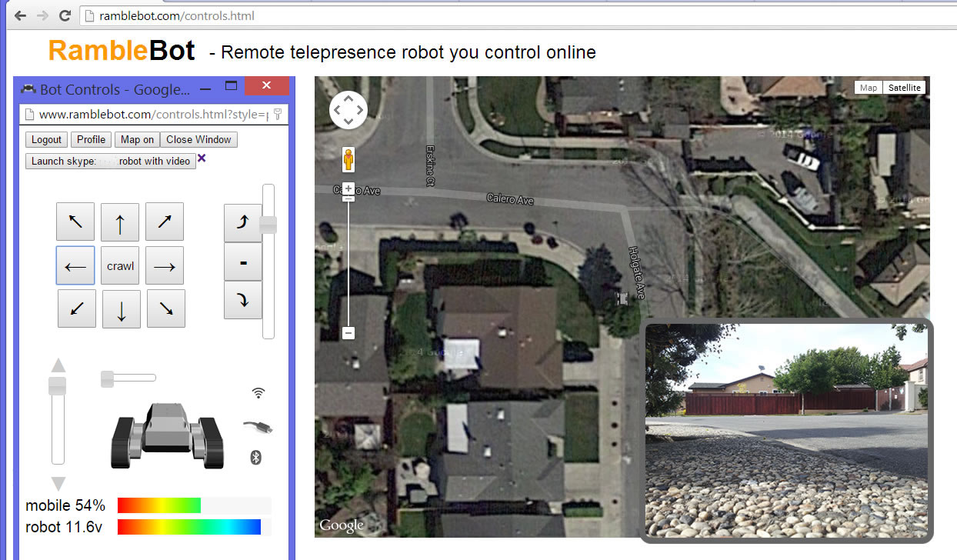Click the Holgate Ave street label
This screenshot has width=957, height=560.
[x=635, y=272]
